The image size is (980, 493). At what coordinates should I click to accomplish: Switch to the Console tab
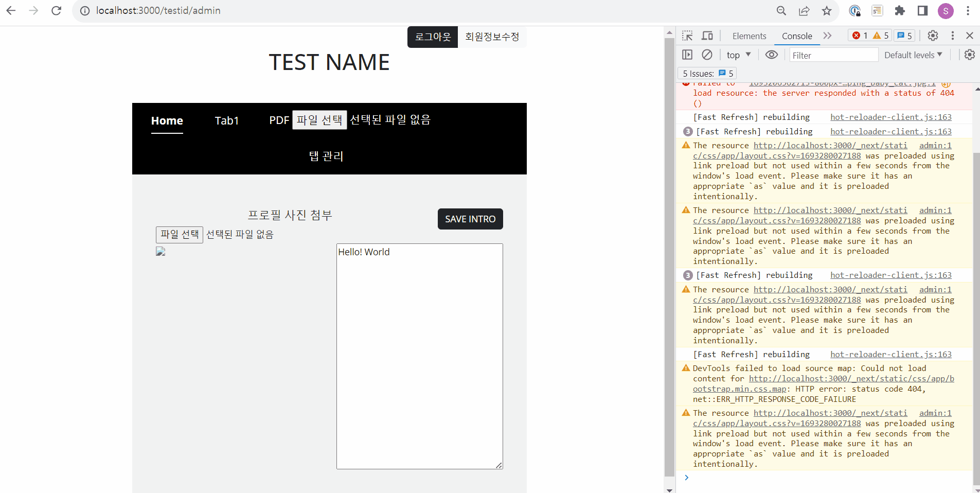[797, 36]
